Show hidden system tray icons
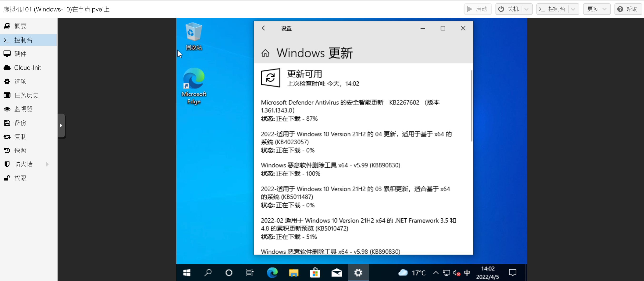The image size is (644, 281). click(436, 272)
